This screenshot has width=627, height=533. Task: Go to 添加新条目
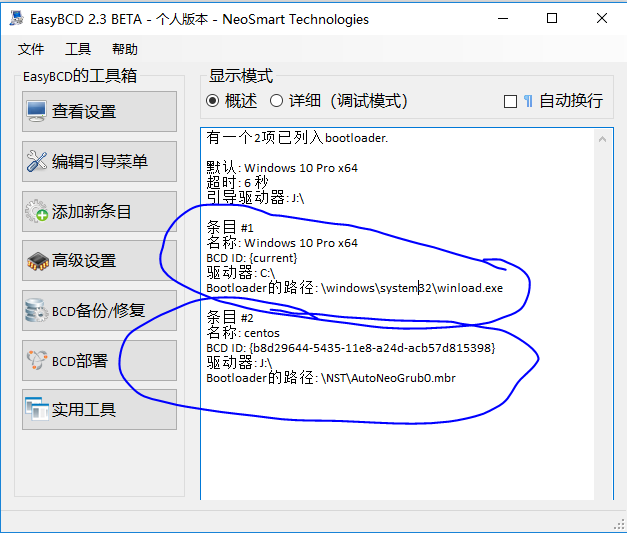99,212
